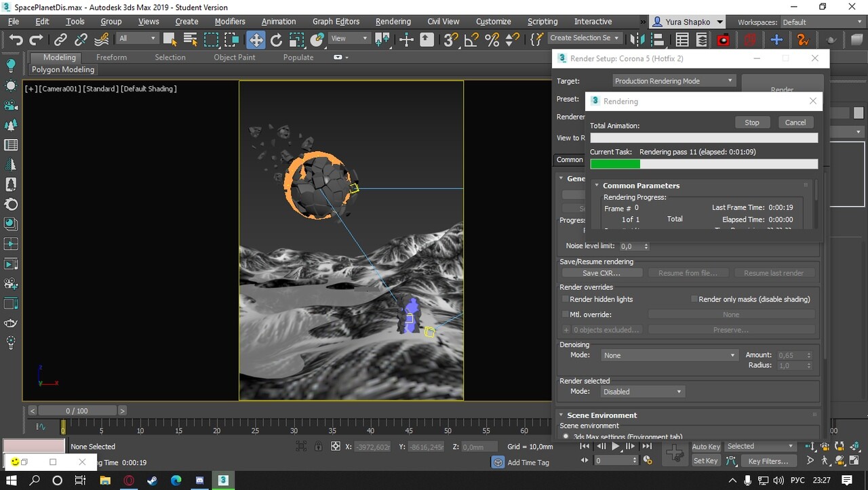
Task: Switch to the Freeform ribbon tab
Action: coord(111,58)
